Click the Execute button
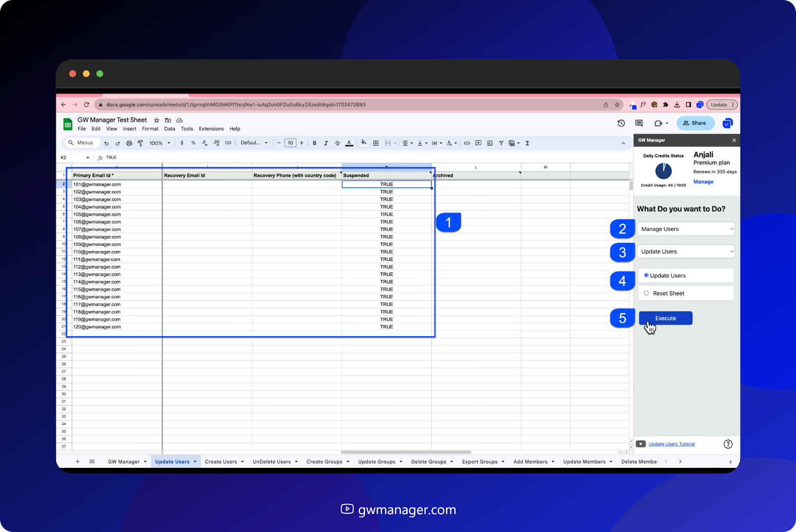This screenshot has height=532, width=796. (666, 318)
